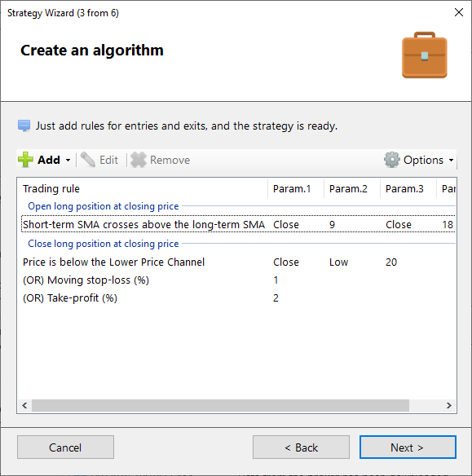Image resolution: width=472 pixels, height=476 pixels.
Task: Click the blue speech bubble hint icon
Action: [x=24, y=126]
